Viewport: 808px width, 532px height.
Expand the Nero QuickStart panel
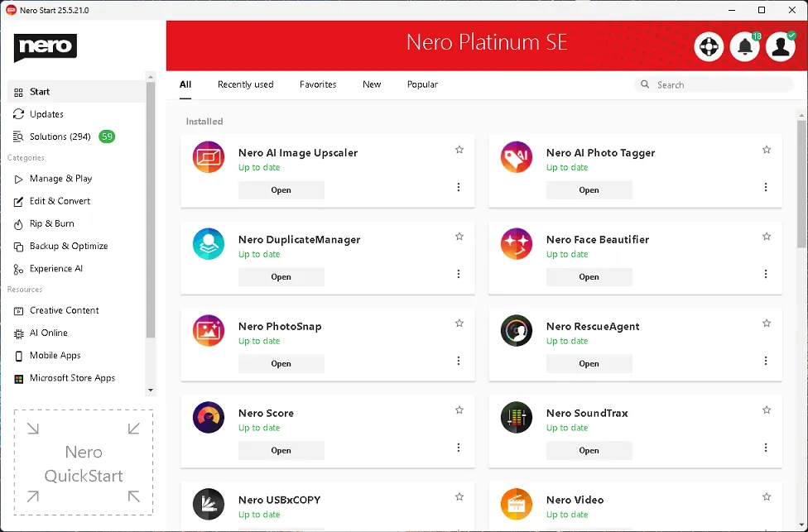(x=84, y=463)
